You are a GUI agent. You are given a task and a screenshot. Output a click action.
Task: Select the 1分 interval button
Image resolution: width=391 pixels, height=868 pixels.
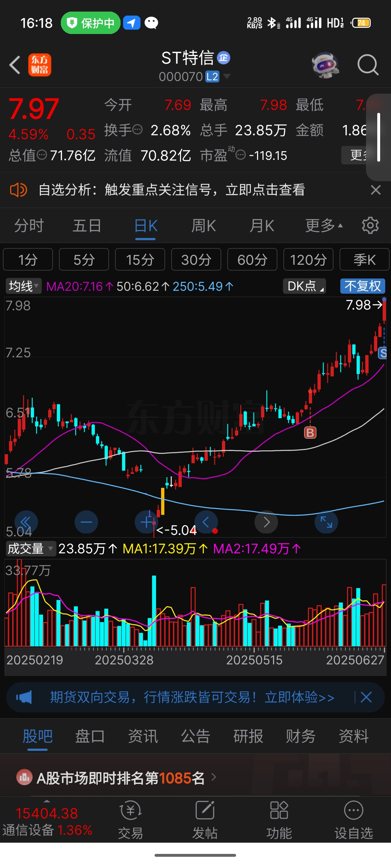(x=28, y=259)
